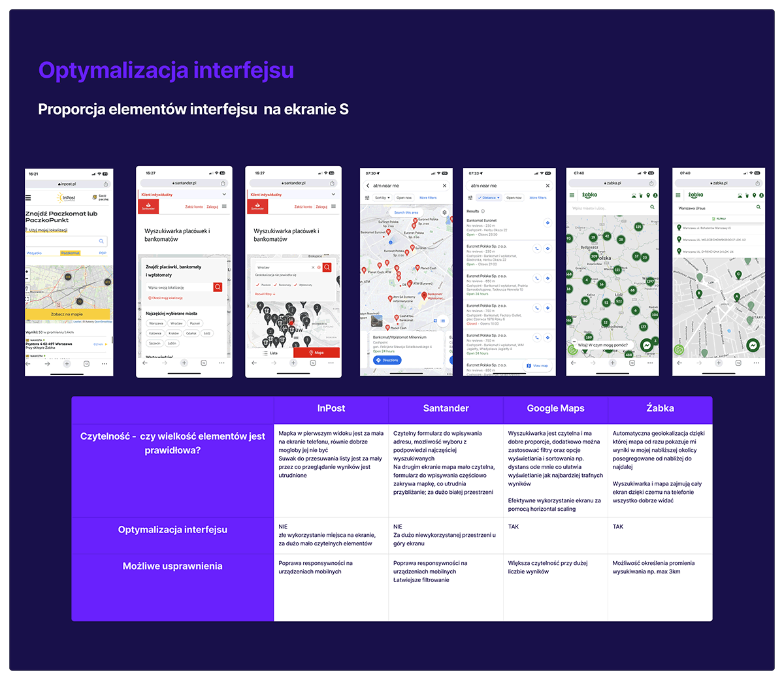
Task: Toggle the Wpłatomaty filter checkbox
Action: (x=295, y=285)
